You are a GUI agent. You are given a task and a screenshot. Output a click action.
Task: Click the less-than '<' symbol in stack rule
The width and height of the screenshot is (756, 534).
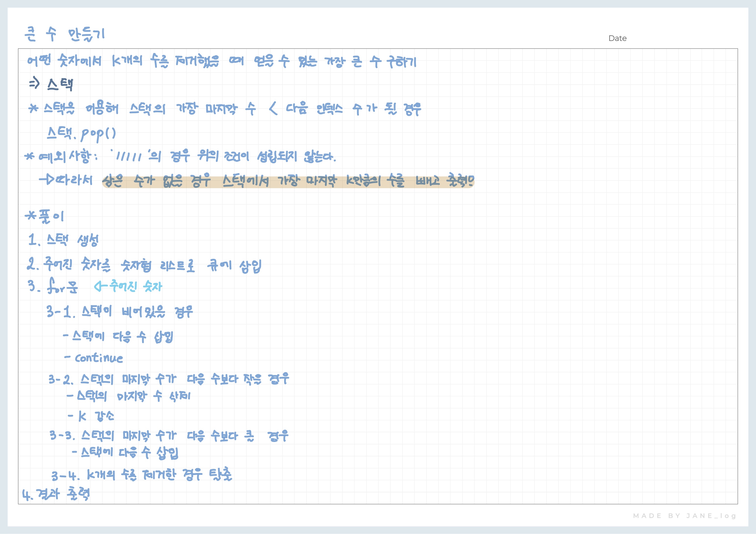pos(273,108)
